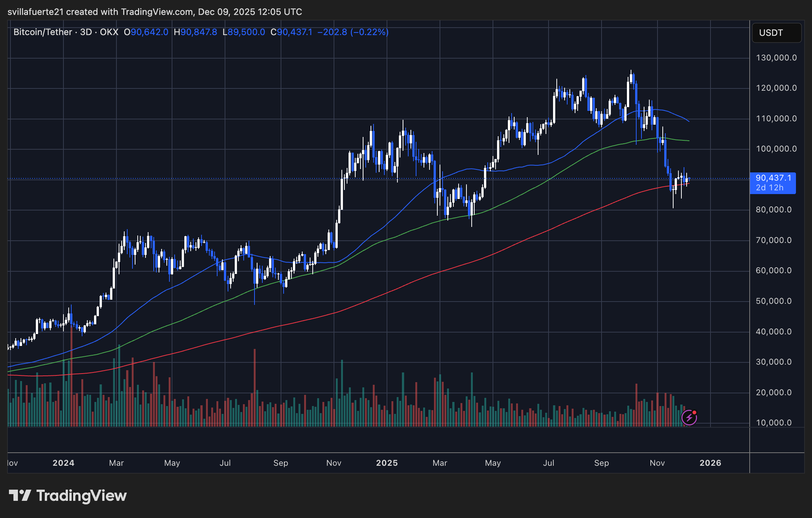Click the 10,000.0 price axis label
Screen dimensions: 812x518
[x=774, y=423]
